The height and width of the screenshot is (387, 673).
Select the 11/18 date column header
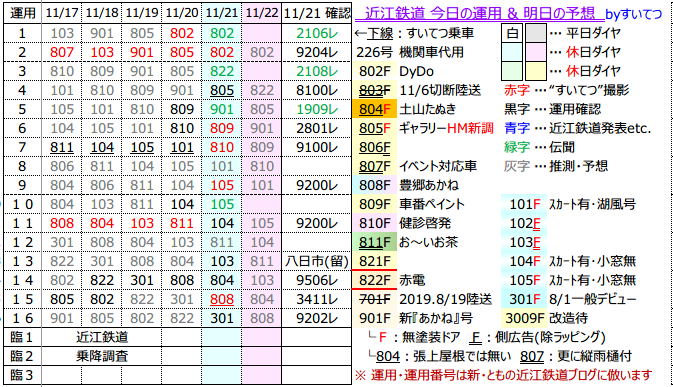click(102, 13)
